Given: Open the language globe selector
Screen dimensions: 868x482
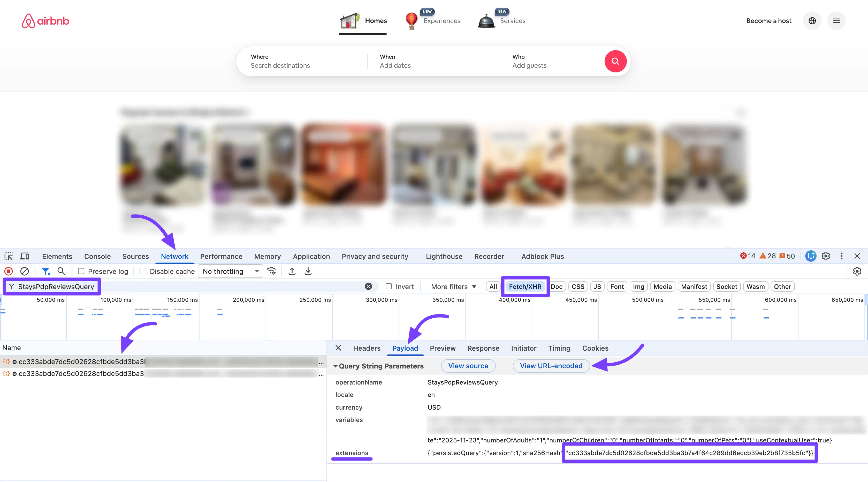Looking at the screenshot, I should (812, 21).
